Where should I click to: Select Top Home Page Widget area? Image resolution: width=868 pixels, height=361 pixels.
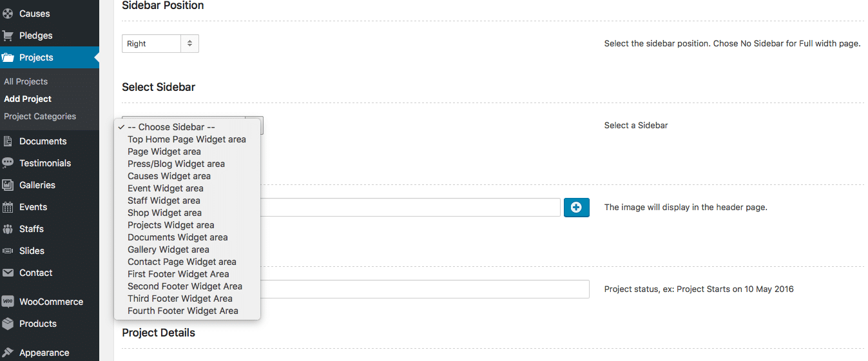(x=187, y=139)
